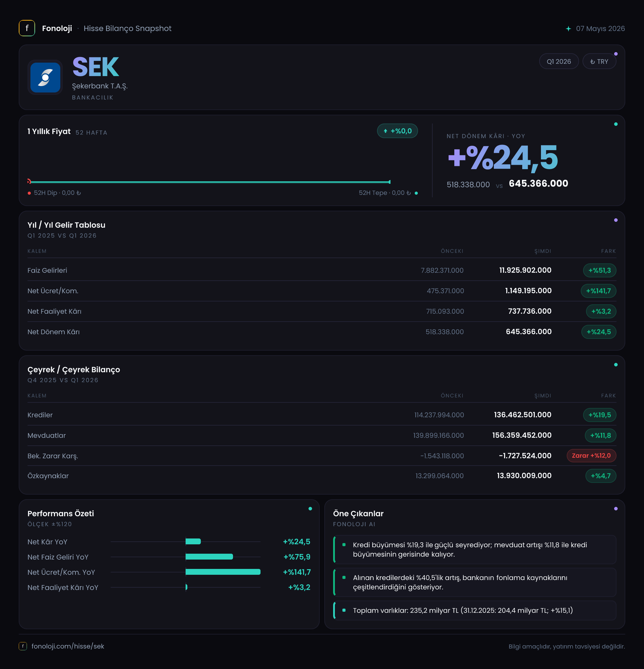
Task: Click the +%11,8 badge in Mevduatlar row
Action: [600, 435]
